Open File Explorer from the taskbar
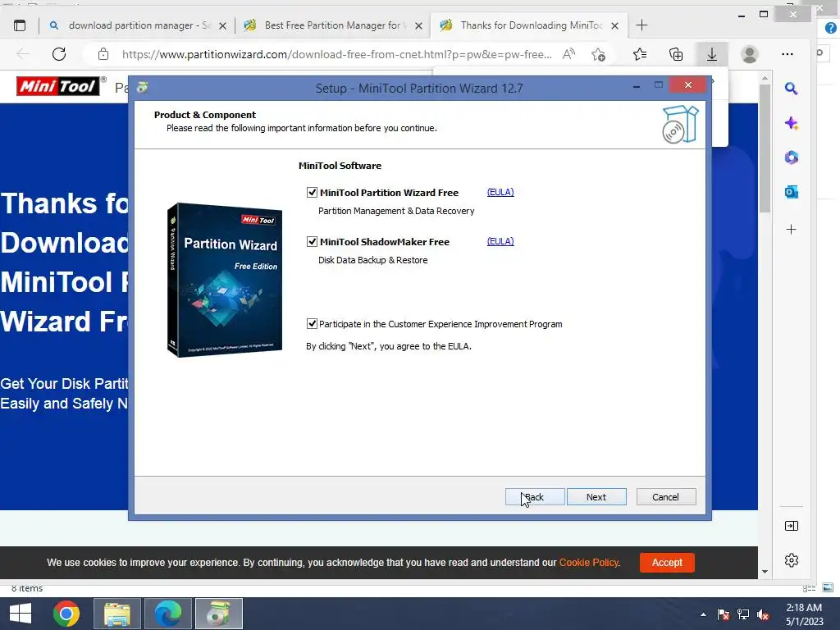This screenshot has height=630, width=840. 117,614
